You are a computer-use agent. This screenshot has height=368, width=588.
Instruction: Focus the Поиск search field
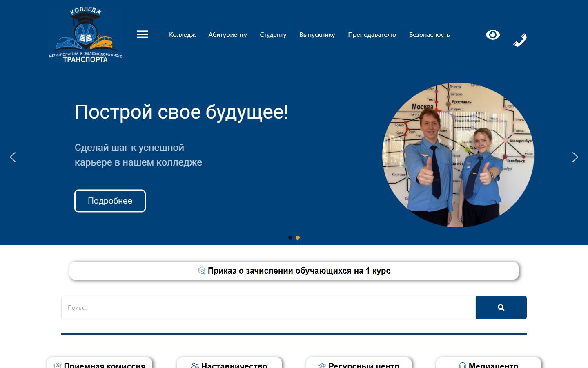click(268, 307)
